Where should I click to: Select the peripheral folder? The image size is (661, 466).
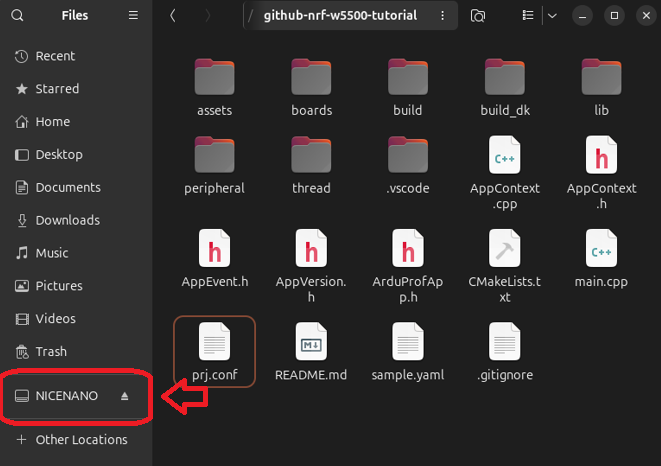click(x=215, y=165)
